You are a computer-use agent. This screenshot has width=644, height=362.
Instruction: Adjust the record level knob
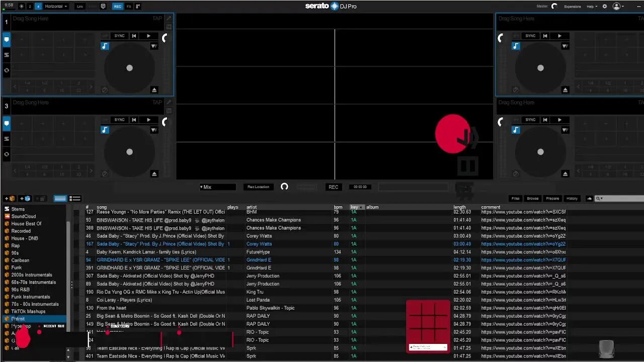[284, 187]
